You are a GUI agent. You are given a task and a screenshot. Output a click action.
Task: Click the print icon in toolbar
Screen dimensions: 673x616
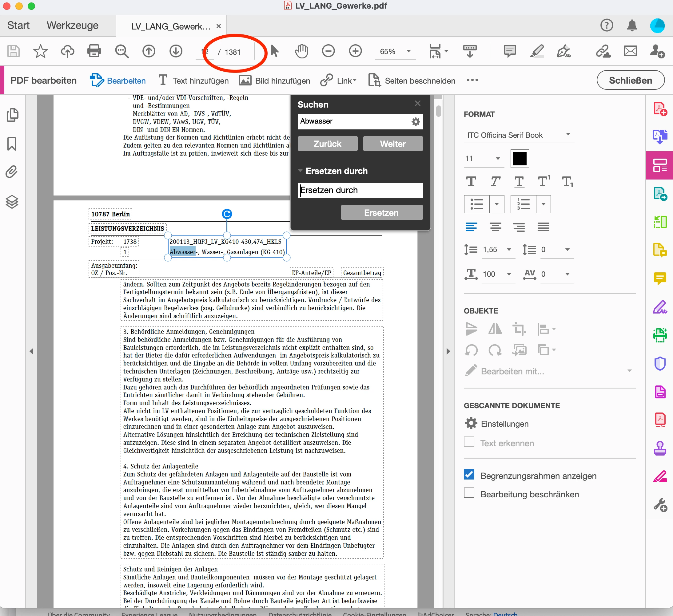94,51
